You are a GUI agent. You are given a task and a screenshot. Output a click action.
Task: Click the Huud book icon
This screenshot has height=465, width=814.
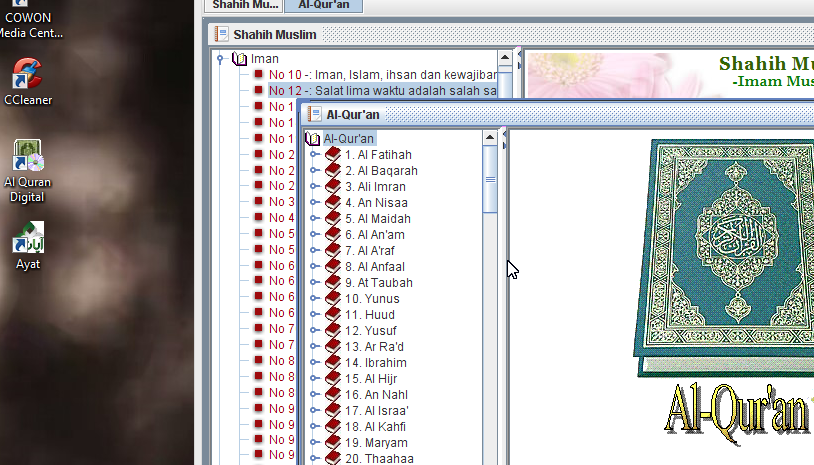tap(333, 314)
